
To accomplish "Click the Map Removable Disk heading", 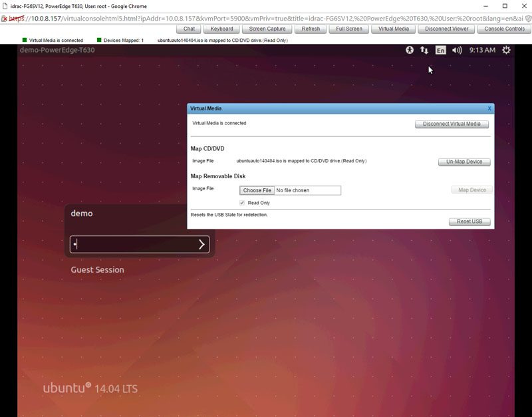I will (218, 176).
